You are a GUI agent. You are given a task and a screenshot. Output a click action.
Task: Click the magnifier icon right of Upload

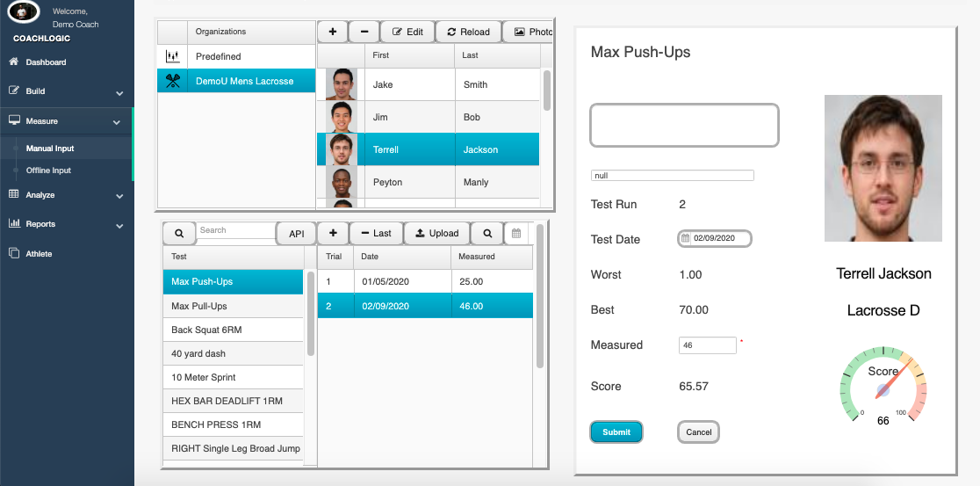(x=486, y=233)
